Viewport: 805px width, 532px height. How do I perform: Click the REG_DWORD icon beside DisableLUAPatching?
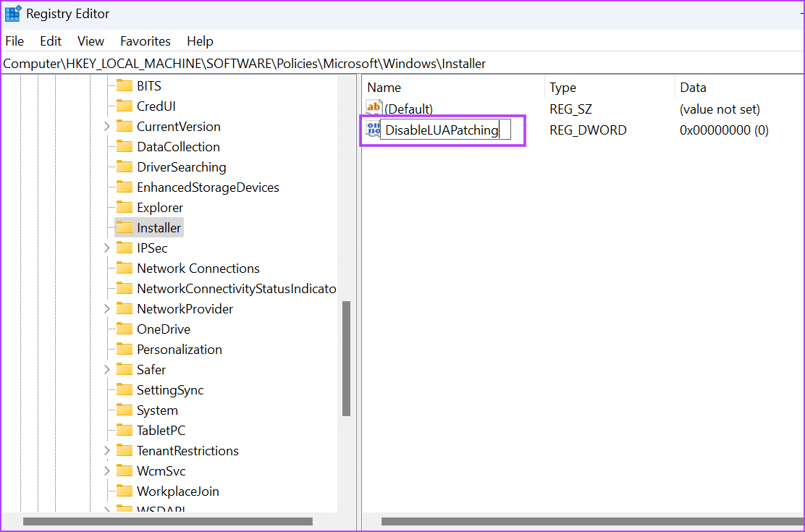pyautogui.click(x=373, y=129)
